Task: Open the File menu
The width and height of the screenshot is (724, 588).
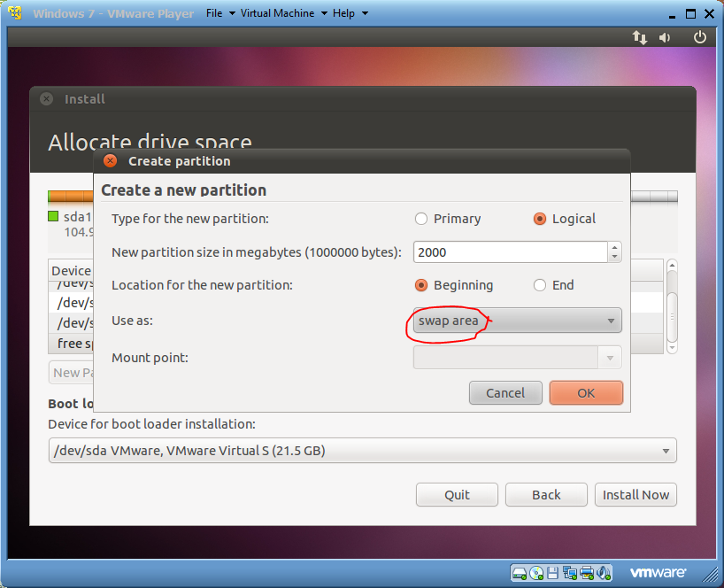Action: tap(214, 13)
